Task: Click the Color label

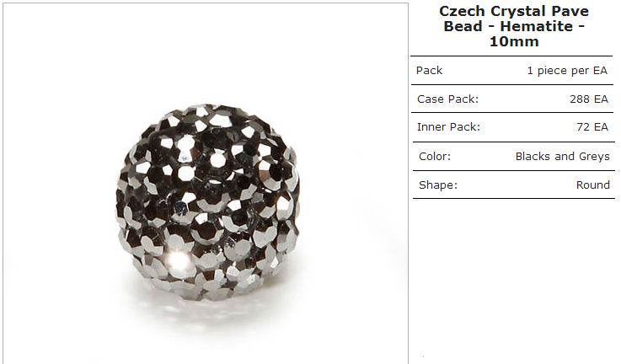Action: click(435, 157)
